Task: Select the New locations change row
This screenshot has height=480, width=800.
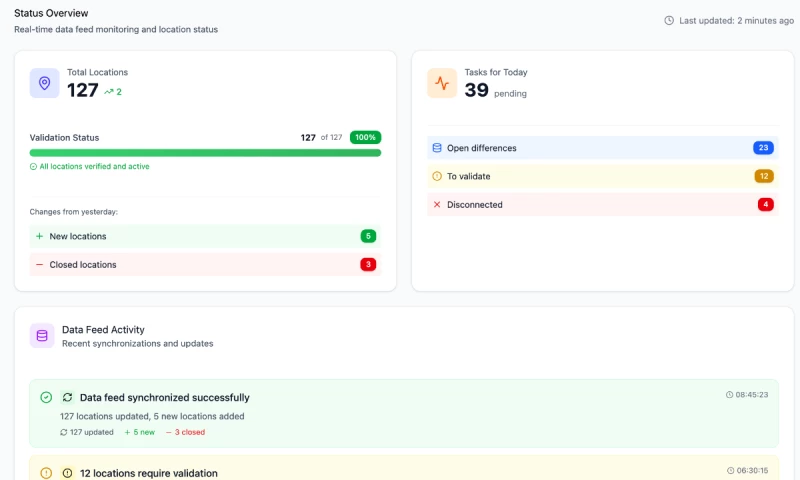Action: (x=205, y=236)
